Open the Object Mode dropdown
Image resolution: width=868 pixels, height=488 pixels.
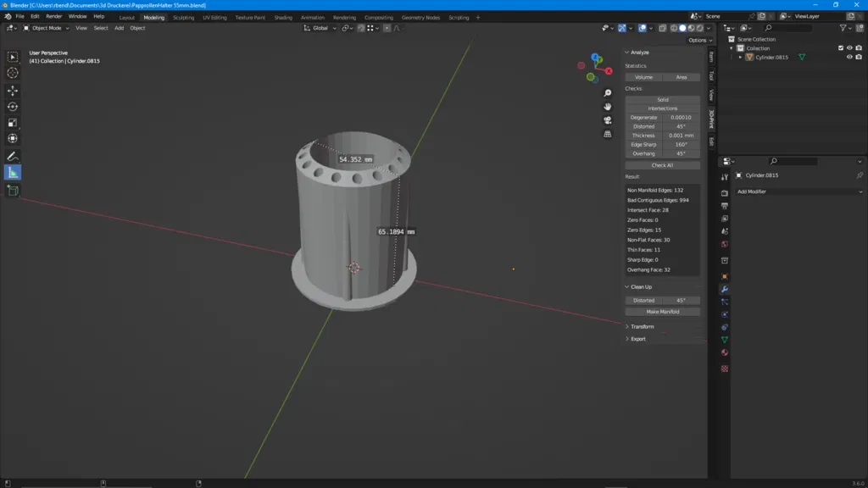(47, 28)
